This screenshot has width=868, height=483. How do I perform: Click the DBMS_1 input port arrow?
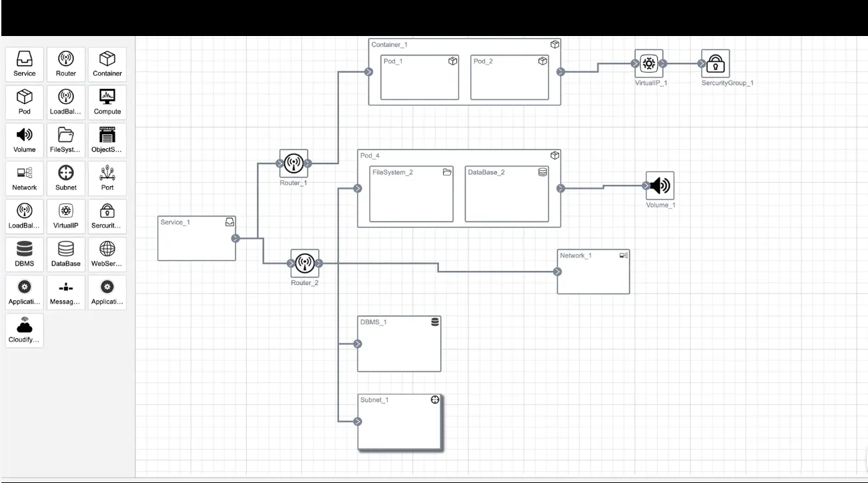point(358,344)
